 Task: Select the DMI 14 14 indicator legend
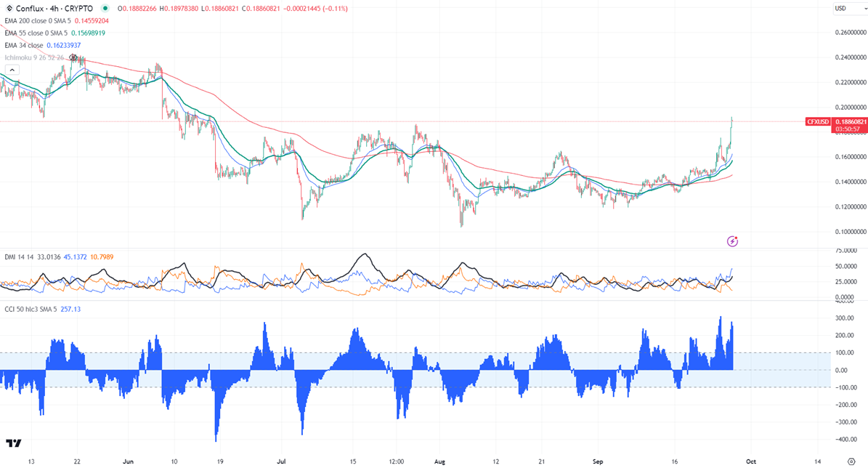(x=20, y=257)
